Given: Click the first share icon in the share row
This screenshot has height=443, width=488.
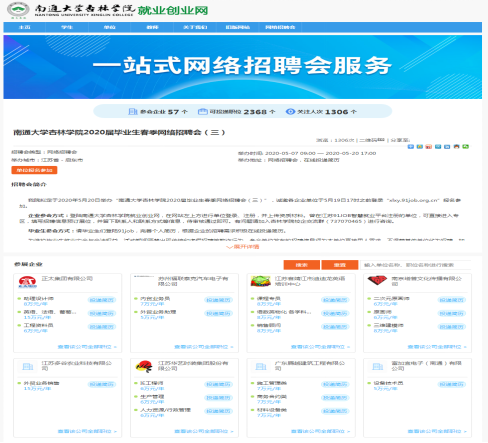Looking at the screenshot, I should pos(411,147).
